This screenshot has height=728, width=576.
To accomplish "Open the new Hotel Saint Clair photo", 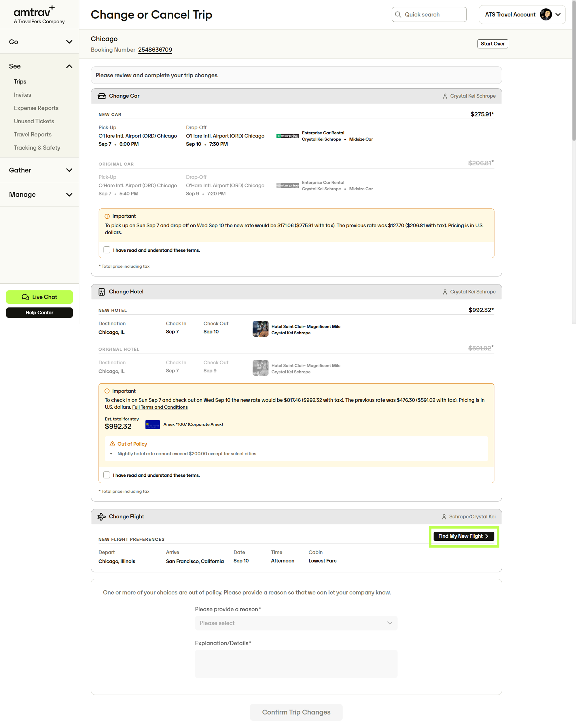I will click(260, 329).
